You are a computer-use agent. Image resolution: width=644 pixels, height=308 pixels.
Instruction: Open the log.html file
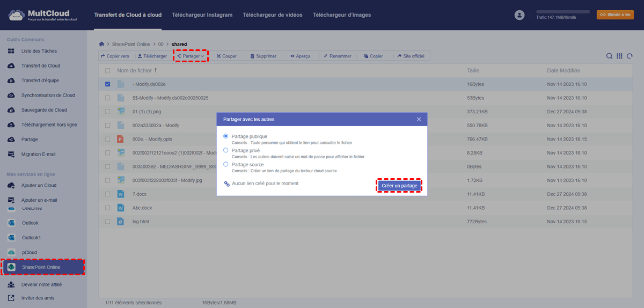tap(141, 221)
